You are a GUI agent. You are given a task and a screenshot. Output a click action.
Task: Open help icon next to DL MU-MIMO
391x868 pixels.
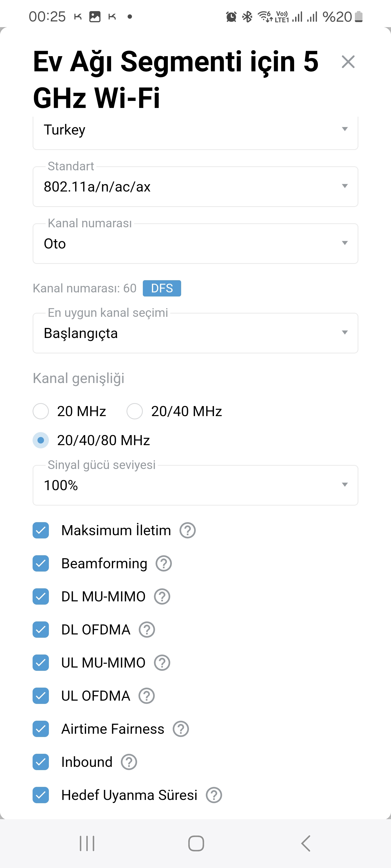pos(162,596)
